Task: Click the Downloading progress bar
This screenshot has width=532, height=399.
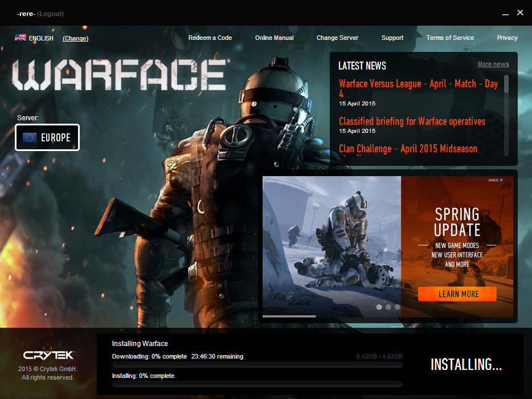Action: click(x=257, y=365)
